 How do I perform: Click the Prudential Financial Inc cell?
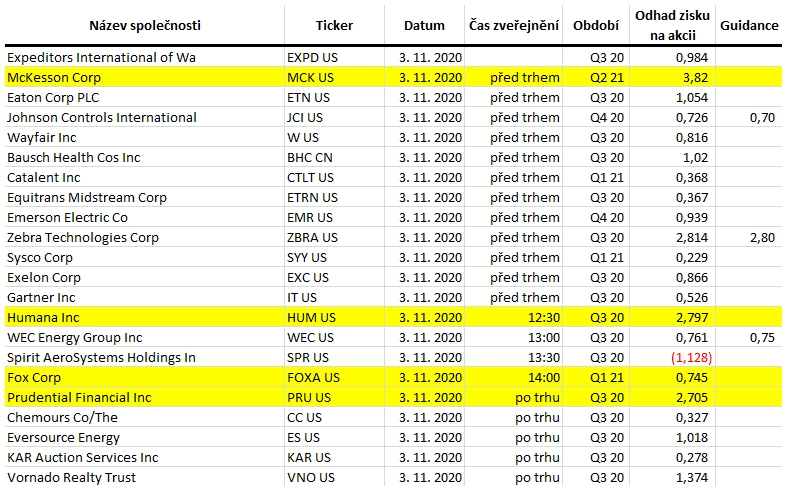pos(145,398)
